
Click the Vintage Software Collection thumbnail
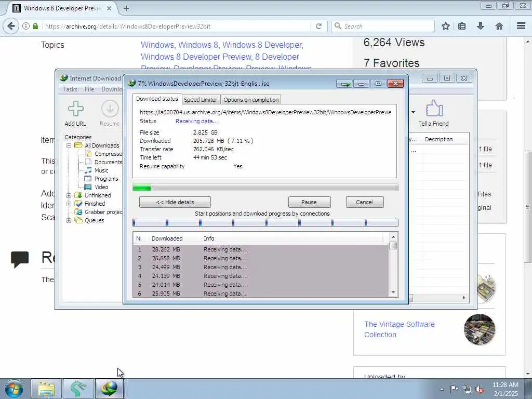480,329
